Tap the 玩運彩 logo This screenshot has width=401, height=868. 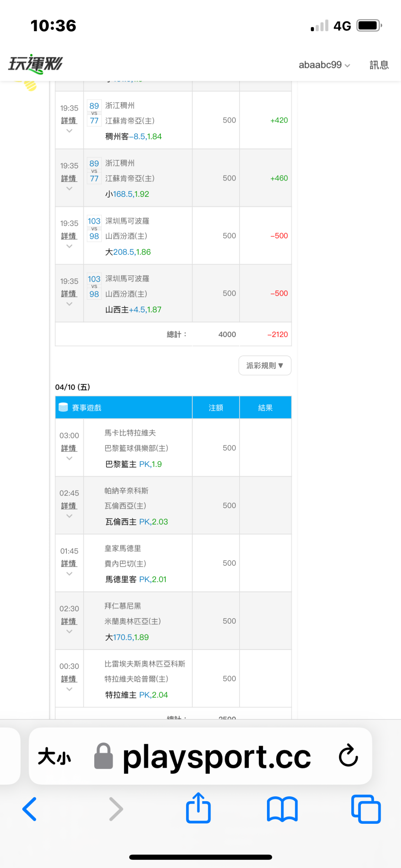[x=36, y=64]
